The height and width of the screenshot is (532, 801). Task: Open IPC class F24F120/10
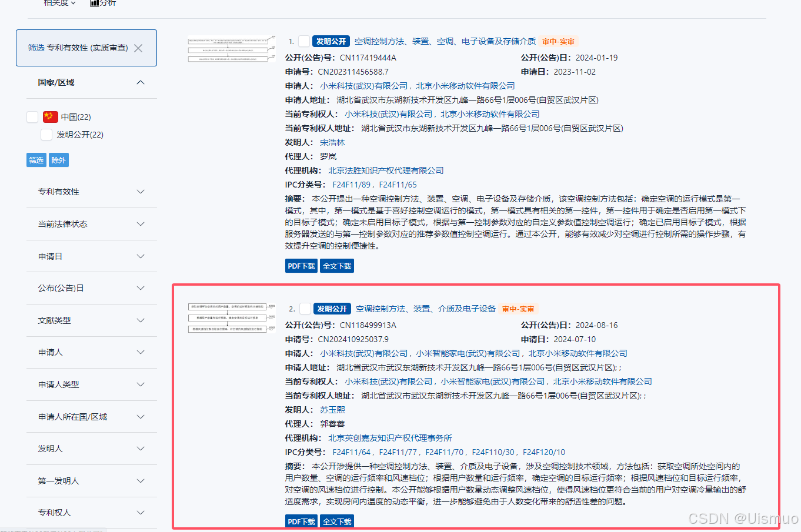coord(544,452)
